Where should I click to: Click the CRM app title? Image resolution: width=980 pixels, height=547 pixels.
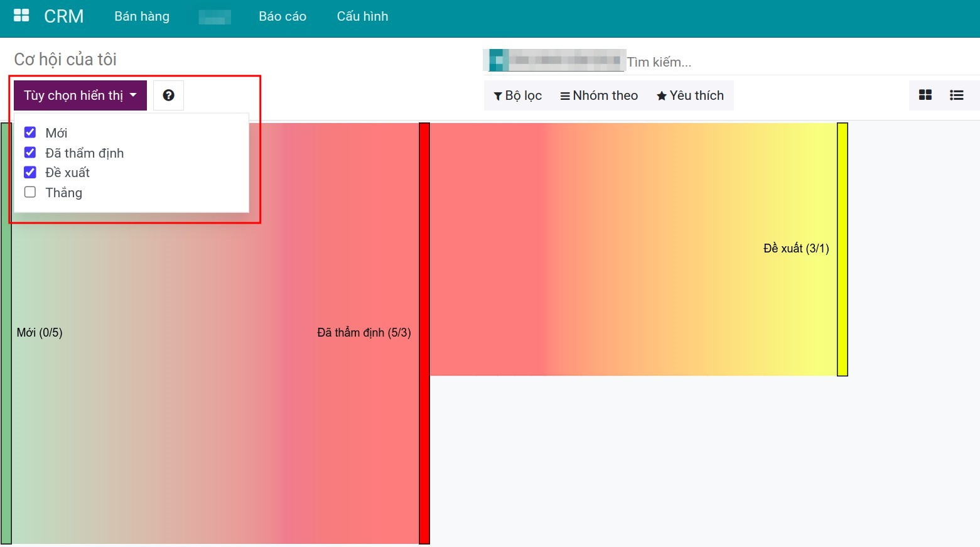63,16
